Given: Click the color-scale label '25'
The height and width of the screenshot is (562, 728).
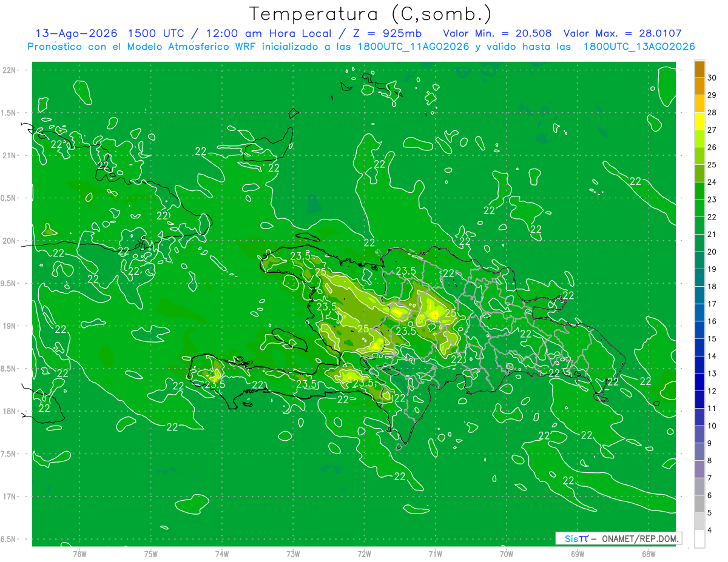Looking at the screenshot, I should (712, 165).
